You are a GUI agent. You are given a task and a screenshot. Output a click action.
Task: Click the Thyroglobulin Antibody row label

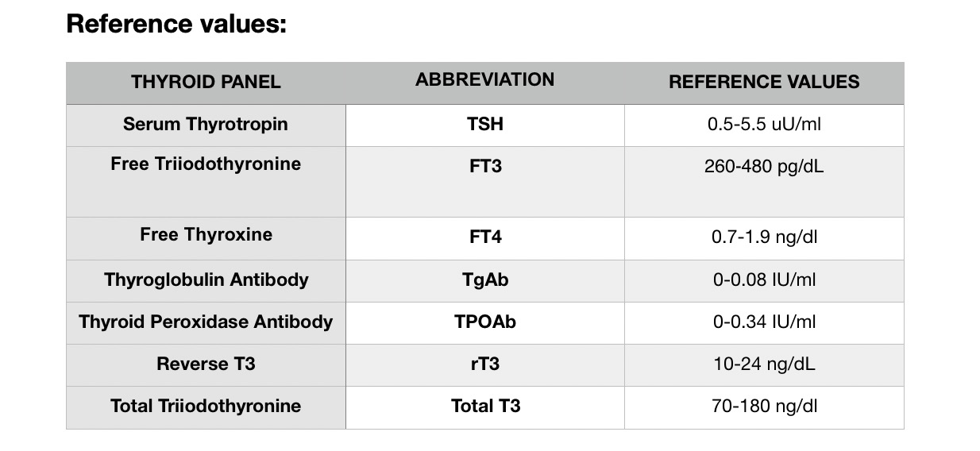coord(206,279)
